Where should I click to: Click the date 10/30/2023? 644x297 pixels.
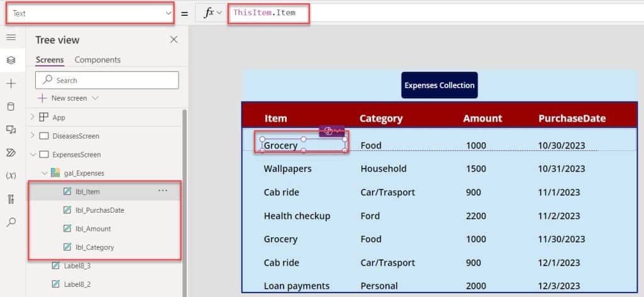pos(562,145)
